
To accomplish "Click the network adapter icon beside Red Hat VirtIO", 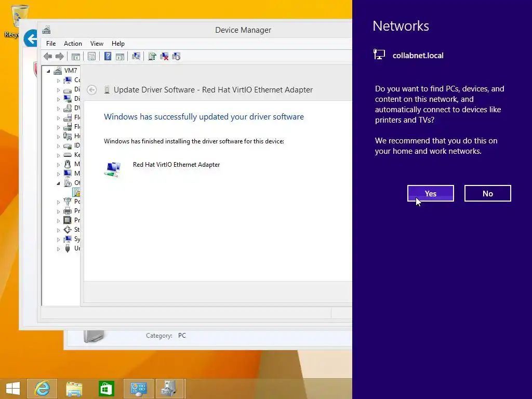I will [x=113, y=169].
